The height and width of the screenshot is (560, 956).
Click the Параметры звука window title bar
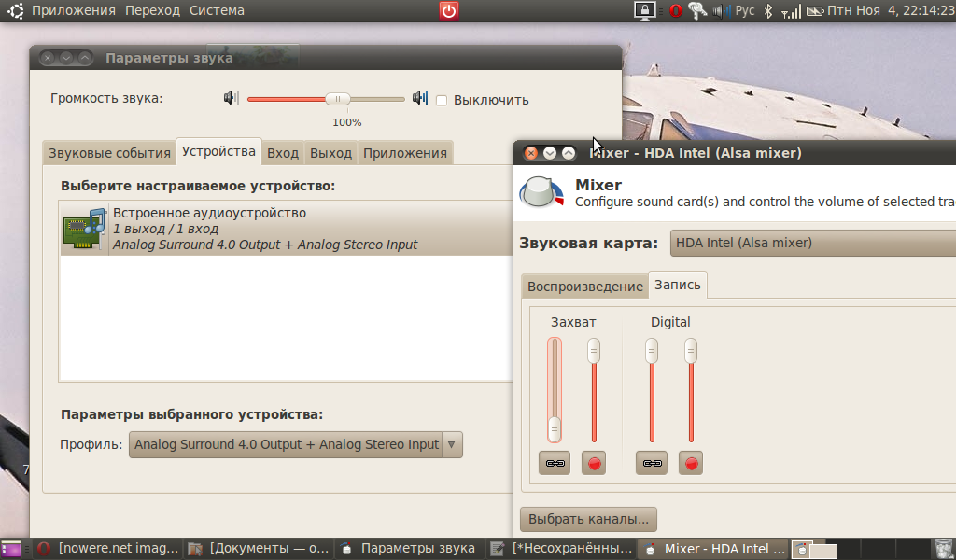coord(326,57)
